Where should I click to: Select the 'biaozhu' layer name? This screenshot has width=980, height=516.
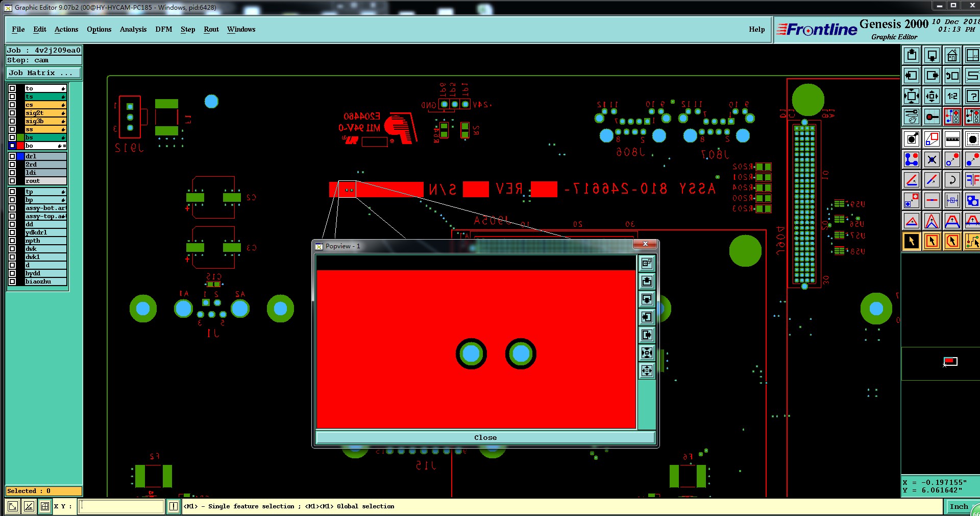[x=45, y=282]
